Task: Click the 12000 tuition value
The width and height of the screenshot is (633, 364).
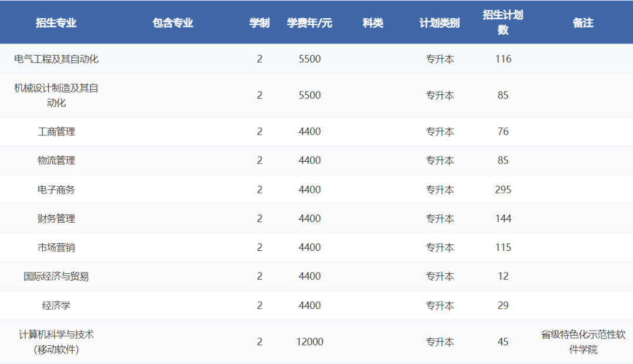Action: point(309,342)
